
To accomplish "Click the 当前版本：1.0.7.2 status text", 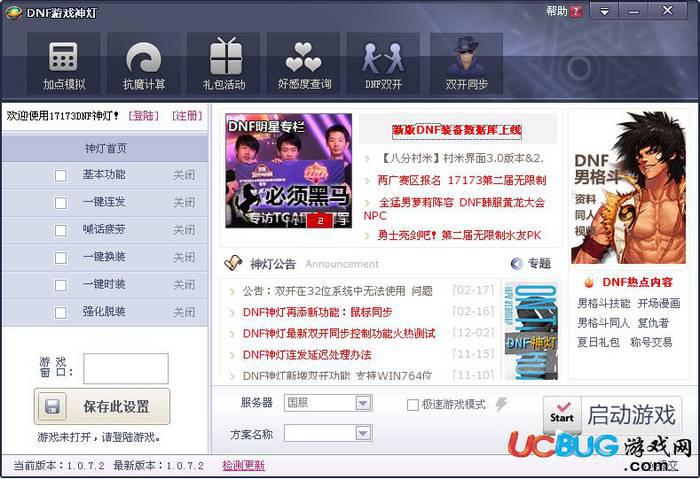I will tap(58, 466).
